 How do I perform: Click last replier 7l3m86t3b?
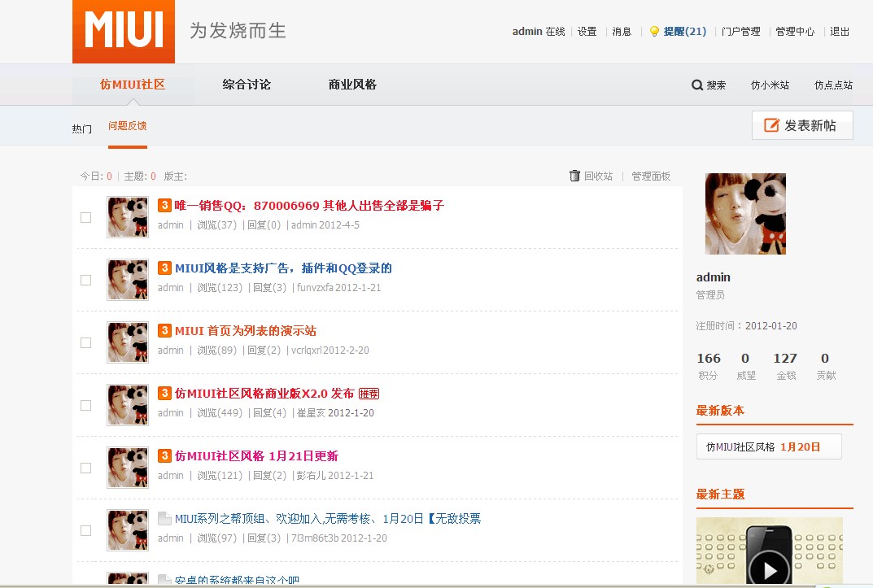315,538
